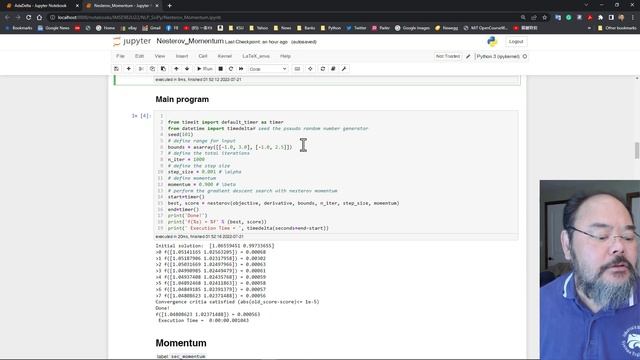
Task: Move the selected cell down
Action: pos(187,69)
